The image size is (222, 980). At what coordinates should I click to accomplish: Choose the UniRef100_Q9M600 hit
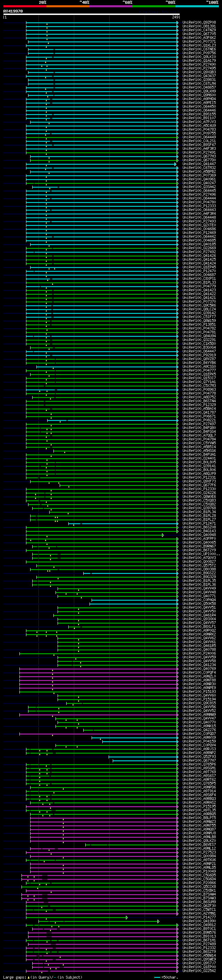coord(199,95)
